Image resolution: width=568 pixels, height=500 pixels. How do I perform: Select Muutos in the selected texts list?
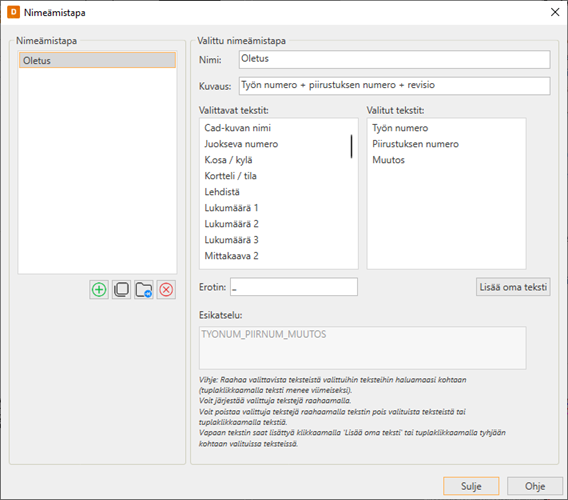tap(388, 160)
